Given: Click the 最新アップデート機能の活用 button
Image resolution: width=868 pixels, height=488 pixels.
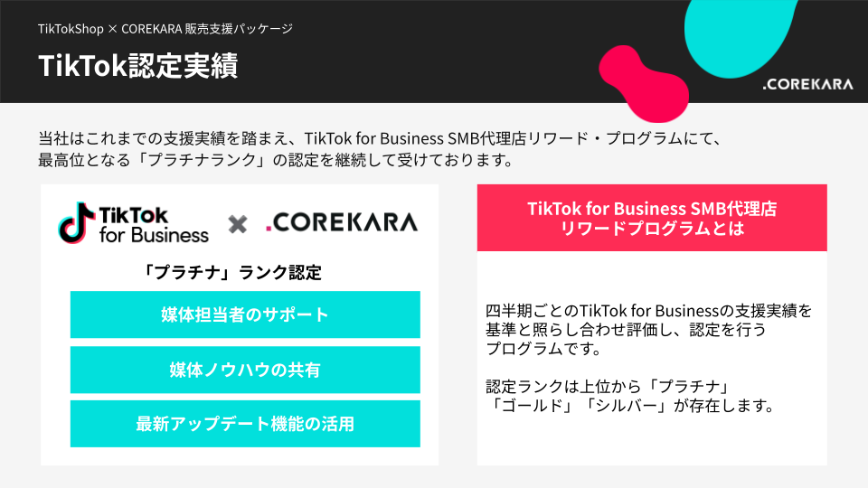Looking at the screenshot, I should (x=245, y=424).
